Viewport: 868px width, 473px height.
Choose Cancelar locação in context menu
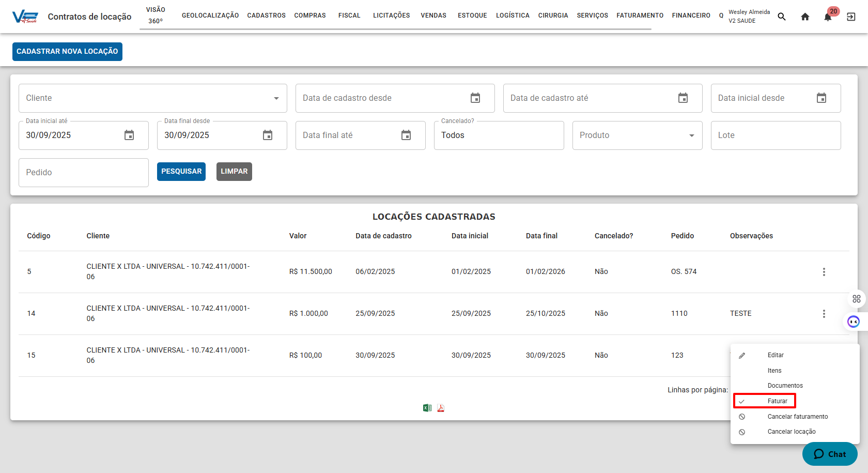coord(791,432)
